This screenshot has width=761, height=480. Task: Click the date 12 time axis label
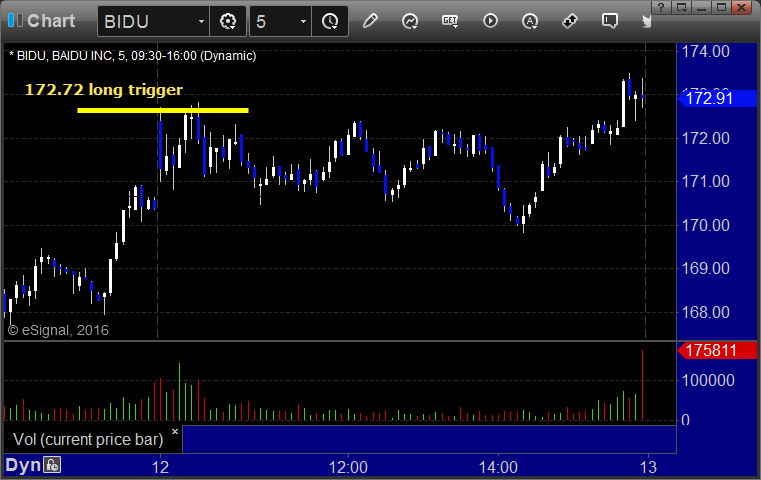point(160,467)
